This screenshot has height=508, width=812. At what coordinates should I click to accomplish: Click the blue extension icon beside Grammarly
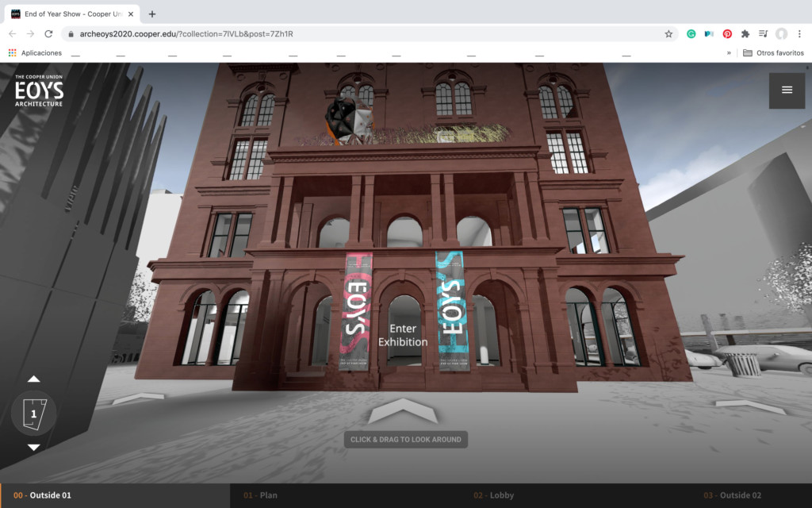tap(709, 33)
